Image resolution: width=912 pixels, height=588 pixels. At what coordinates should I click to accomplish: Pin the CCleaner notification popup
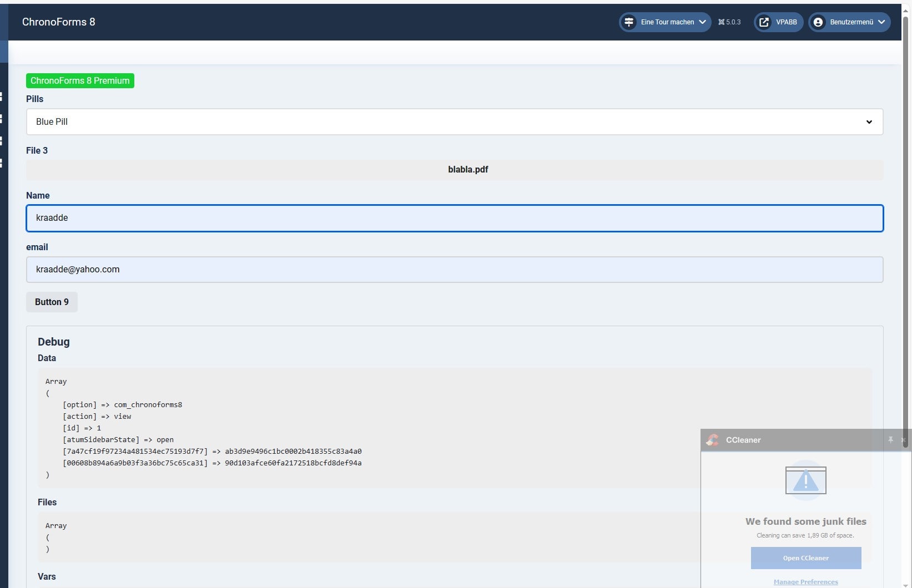[x=890, y=440]
